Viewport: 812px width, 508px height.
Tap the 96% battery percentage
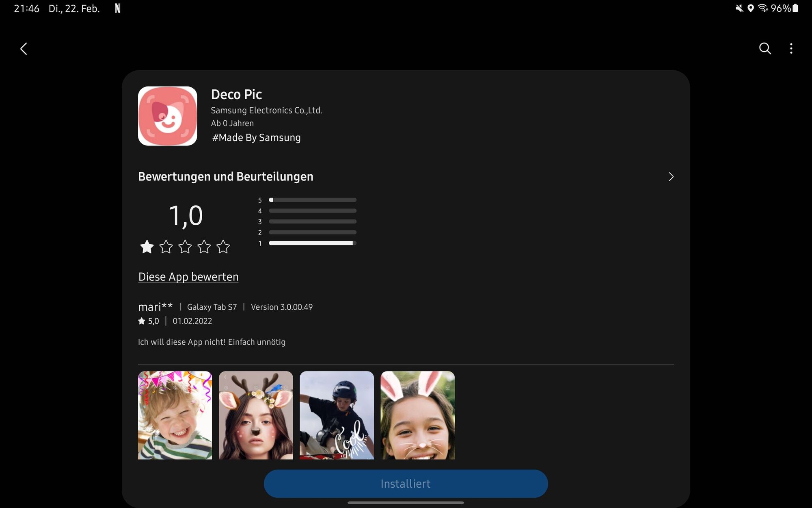[781, 8]
